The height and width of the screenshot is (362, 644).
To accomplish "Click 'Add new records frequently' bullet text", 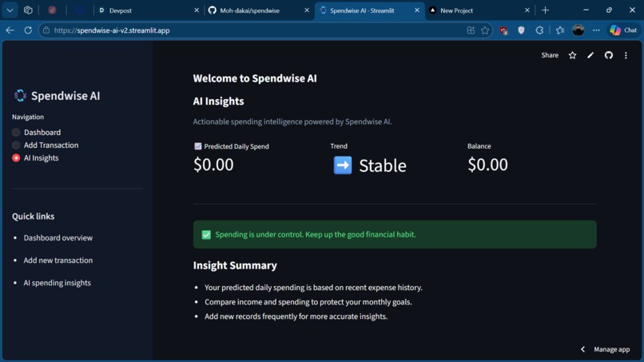I will click(x=296, y=316).
